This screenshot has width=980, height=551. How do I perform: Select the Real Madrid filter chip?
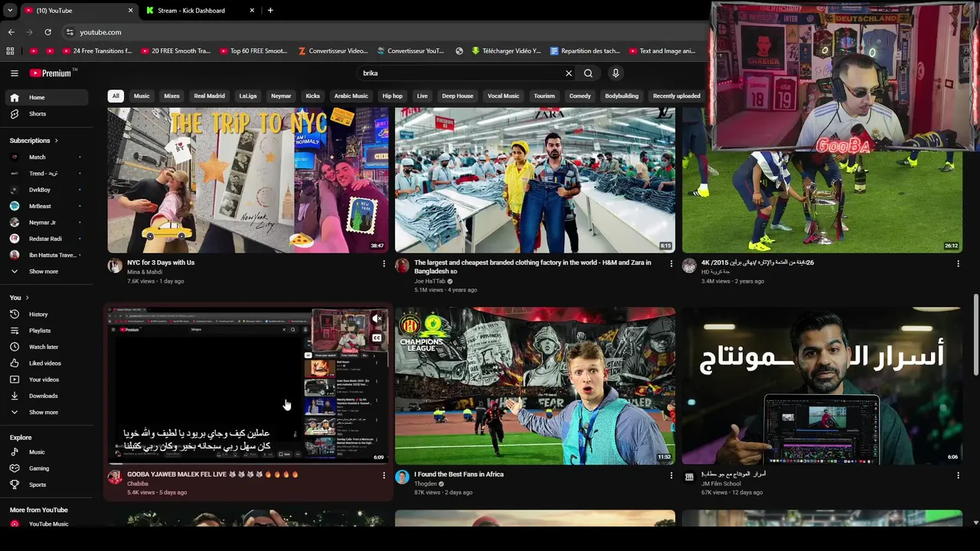[x=209, y=96]
